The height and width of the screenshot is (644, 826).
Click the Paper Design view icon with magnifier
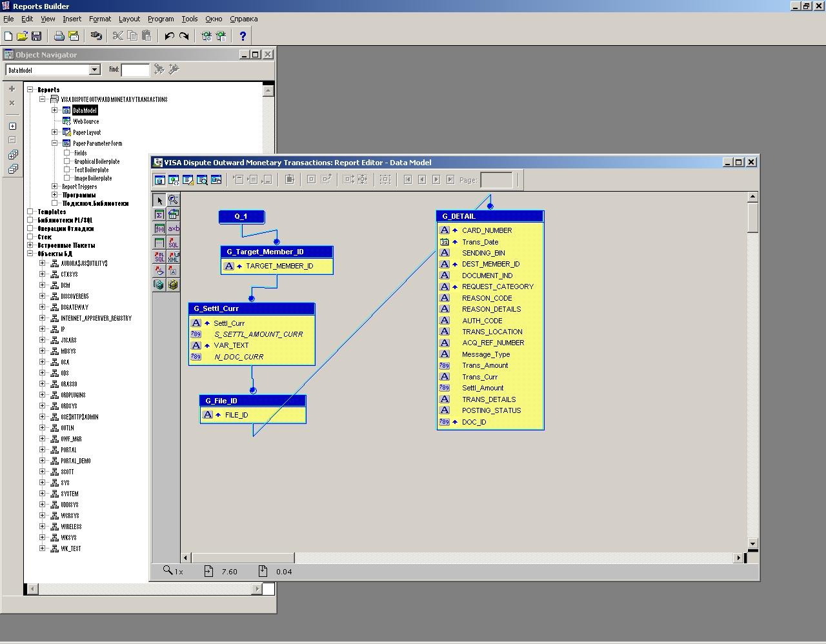[202, 179]
